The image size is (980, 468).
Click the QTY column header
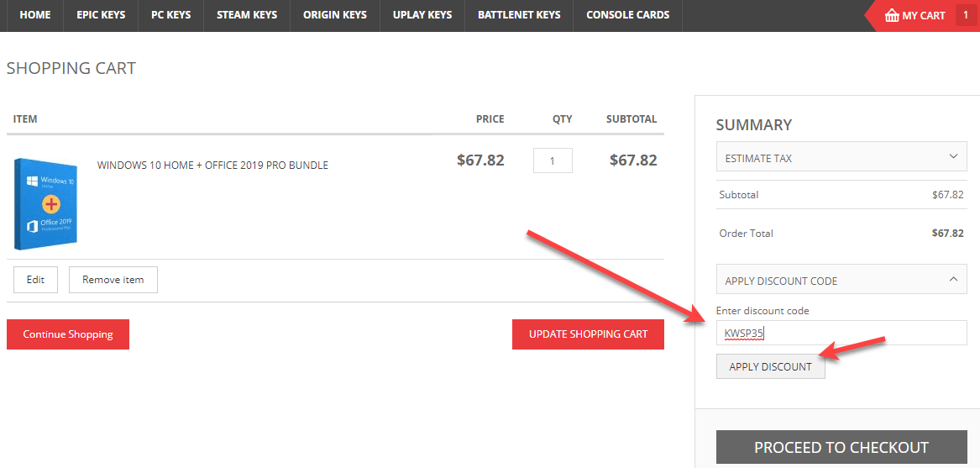(563, 118)
